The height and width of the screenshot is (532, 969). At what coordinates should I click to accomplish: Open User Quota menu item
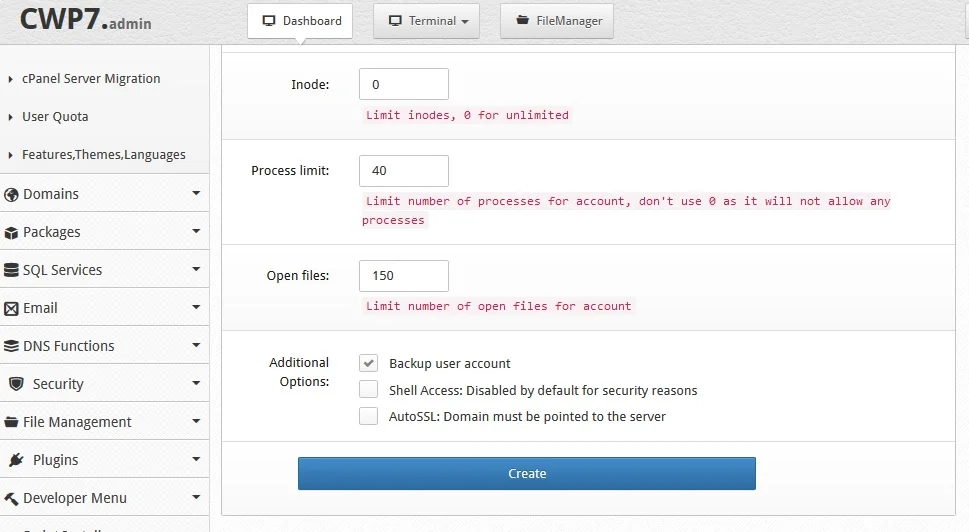pyautogui.click(x=55, y=117)
